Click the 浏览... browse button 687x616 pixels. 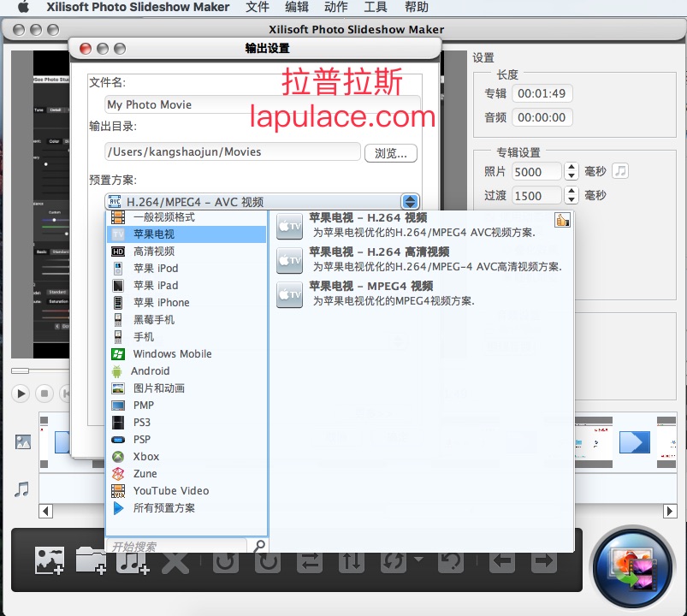point(391,153)
